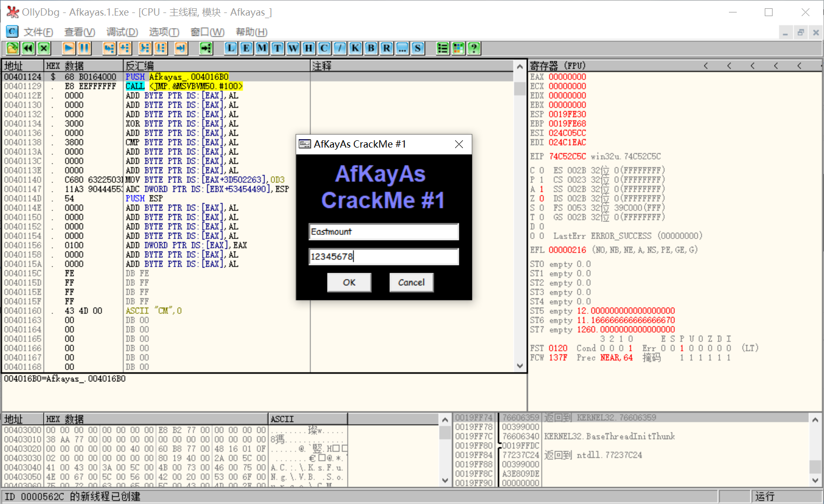This screenshot has width=824, height=504.
Task: Execute till return icon
Action: tap(181, 48)
